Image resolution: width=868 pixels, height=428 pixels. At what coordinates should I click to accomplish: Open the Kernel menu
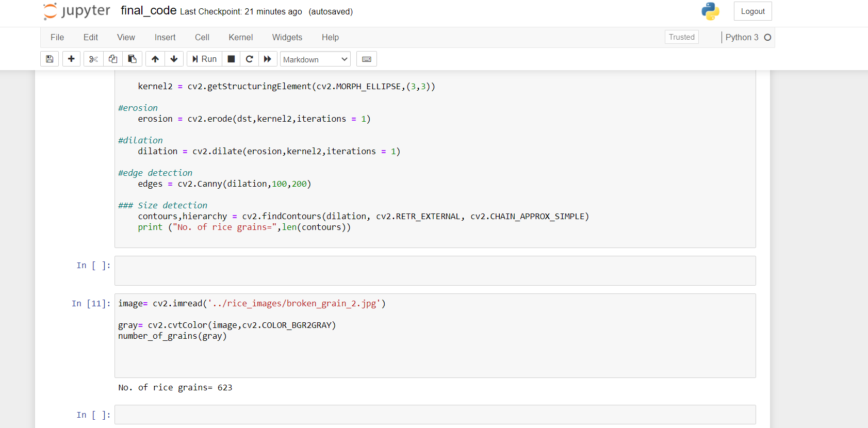241,37
